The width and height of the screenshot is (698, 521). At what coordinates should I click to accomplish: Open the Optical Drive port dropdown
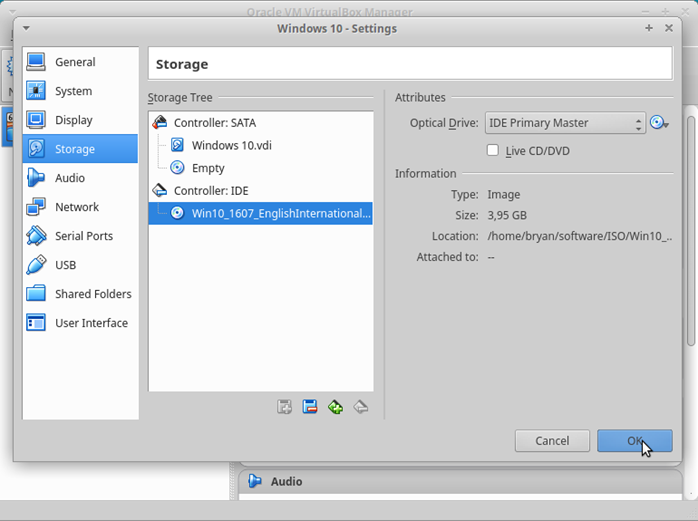565,123
